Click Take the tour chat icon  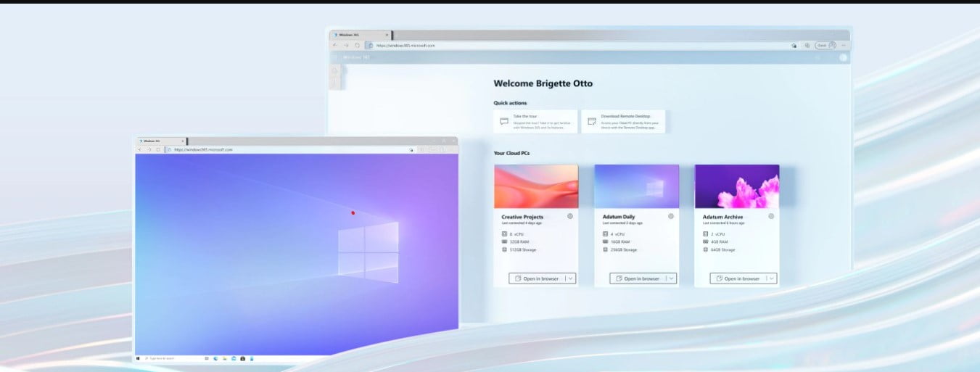click(504, 121)
